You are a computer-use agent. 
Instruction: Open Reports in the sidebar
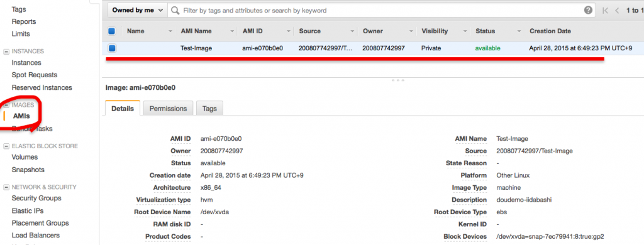coord(24,21)
